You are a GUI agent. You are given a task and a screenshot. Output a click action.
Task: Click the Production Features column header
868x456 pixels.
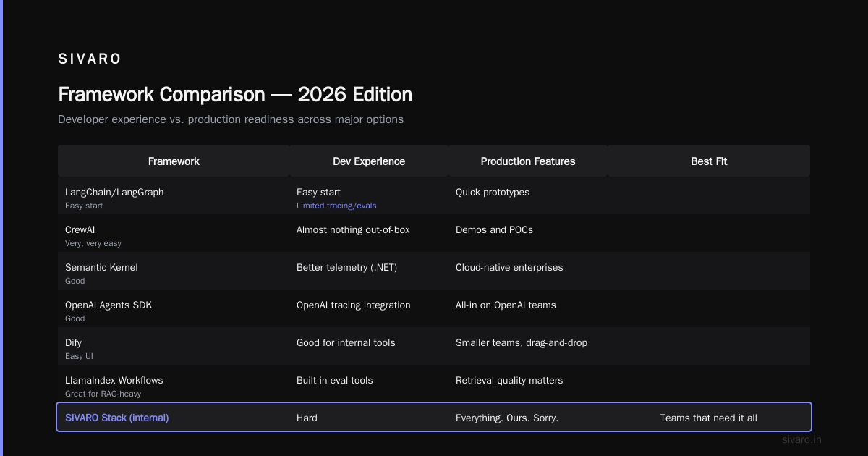(528, 161)
